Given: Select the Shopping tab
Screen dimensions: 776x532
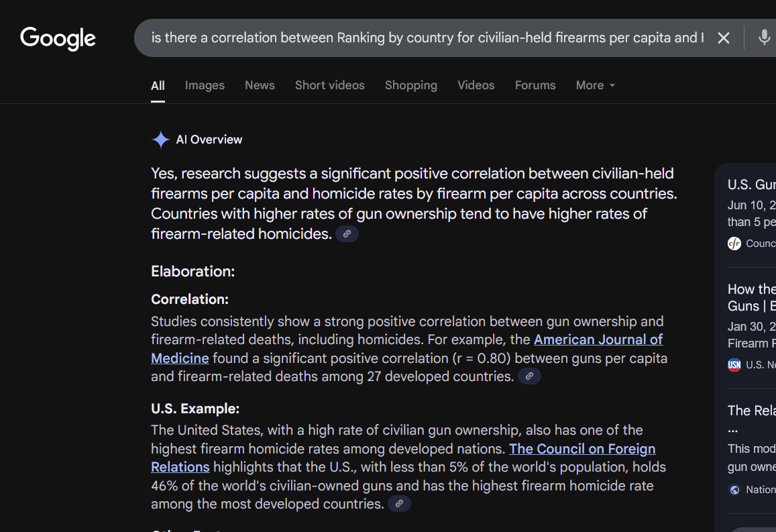Looking at the screenshot, I should point(411,85).
